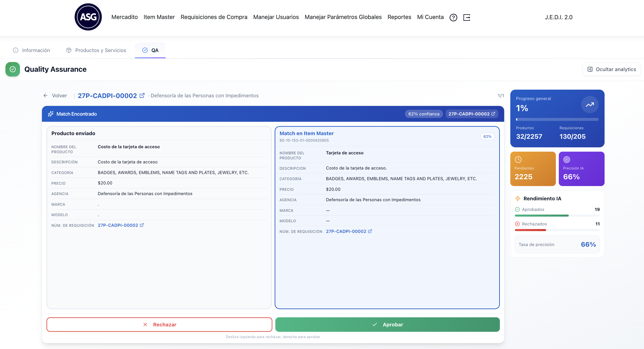Click the 62% confianza badge
The width and height of the screenshot is (644, 349).
[x=424, y=114]
